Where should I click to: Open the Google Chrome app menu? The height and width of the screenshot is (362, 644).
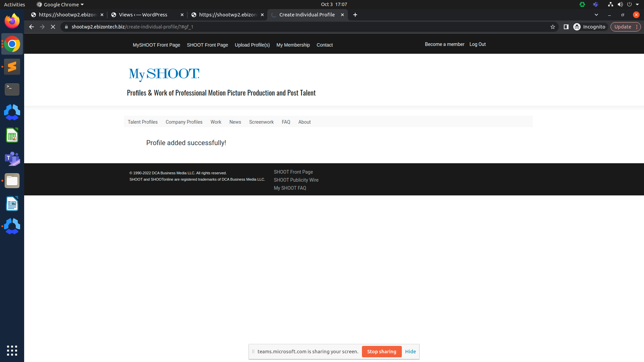(60, 4)
